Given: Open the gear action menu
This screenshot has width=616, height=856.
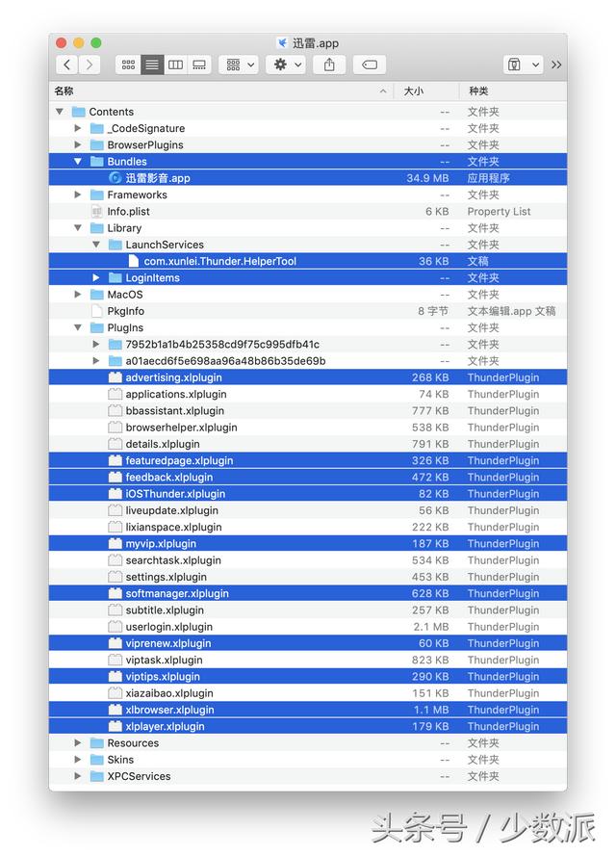Looking at the screenshot, I should [287, 65].
